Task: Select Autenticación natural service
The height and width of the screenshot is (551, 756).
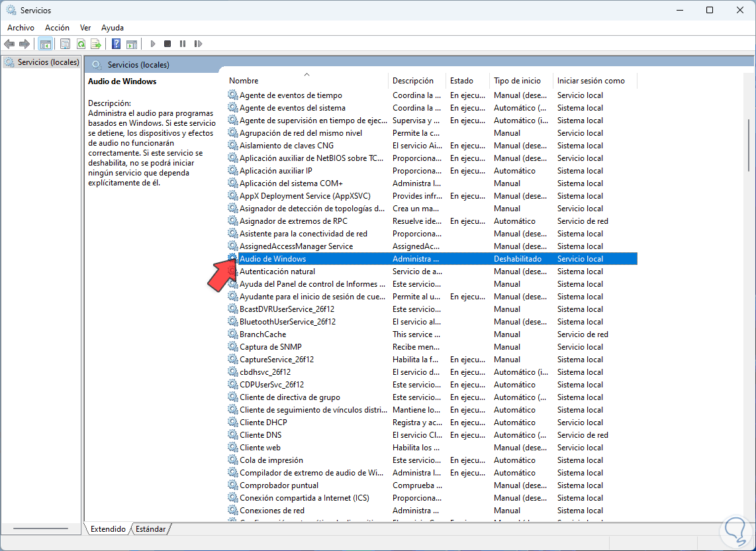Action: pos(432,271)
